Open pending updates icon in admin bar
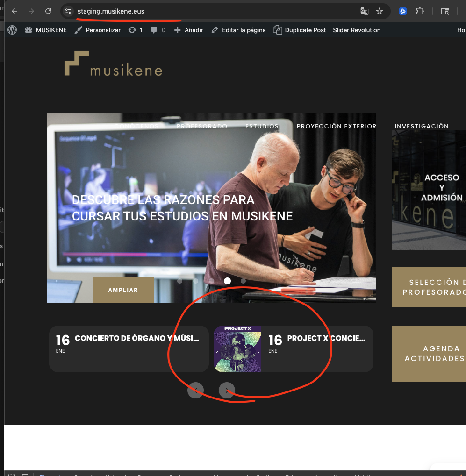This screenshot has height=476, width=466. [135, 30]
